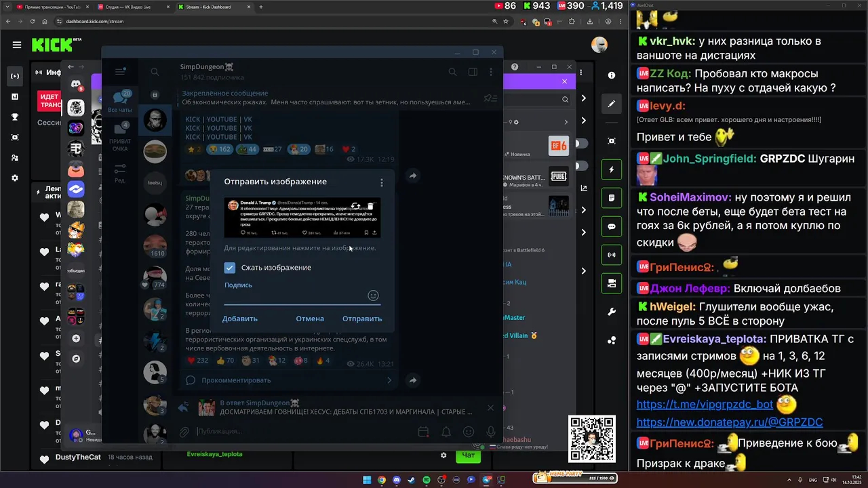Open three-dot menu in send image dialog
The image size is (868, 488).
[x=382, y=182]
